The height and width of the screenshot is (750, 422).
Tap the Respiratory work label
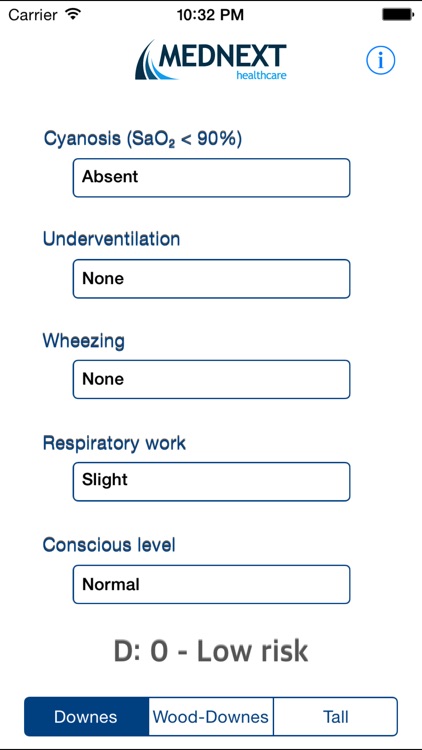(114, 444)
